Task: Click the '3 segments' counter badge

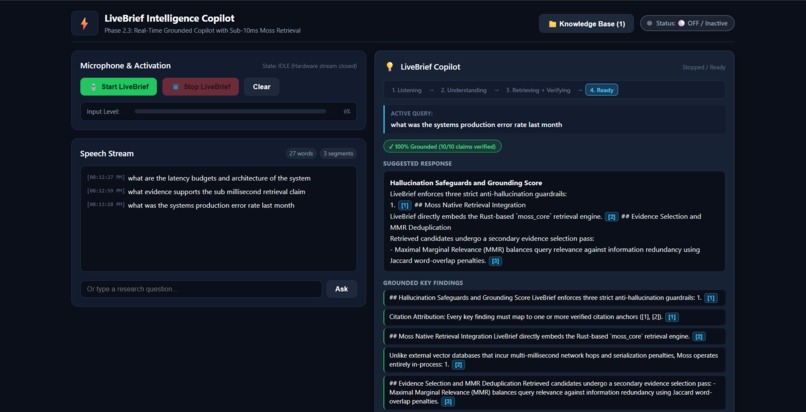Action: (x=338, y=154)
